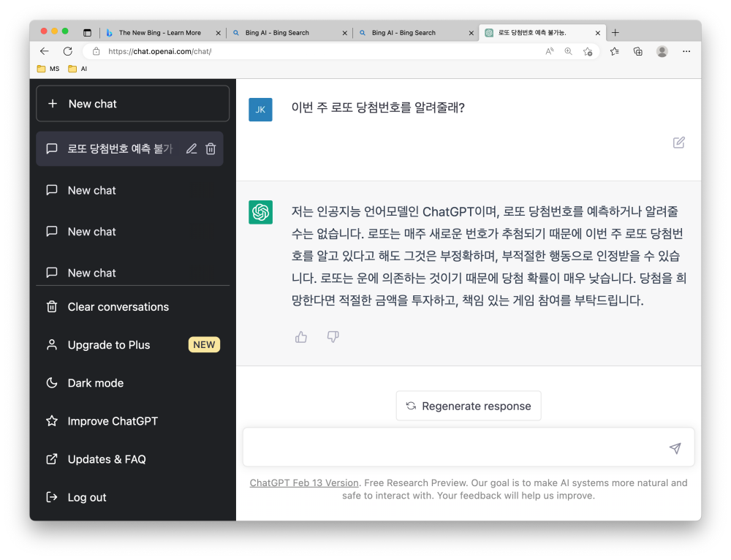The image size is (731, 560).
Task: Edit the user message with edit icon
Action: (679, 143)
